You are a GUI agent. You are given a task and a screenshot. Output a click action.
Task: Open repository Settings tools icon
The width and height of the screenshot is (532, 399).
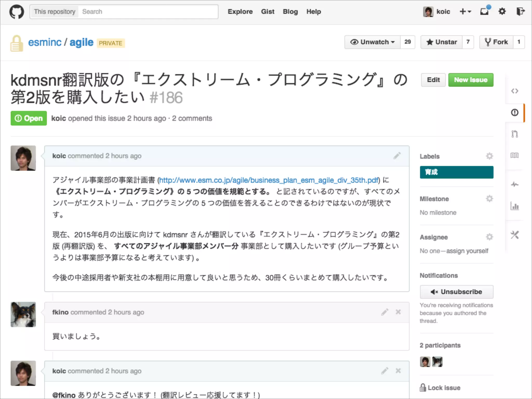click(x=515, y=235)
